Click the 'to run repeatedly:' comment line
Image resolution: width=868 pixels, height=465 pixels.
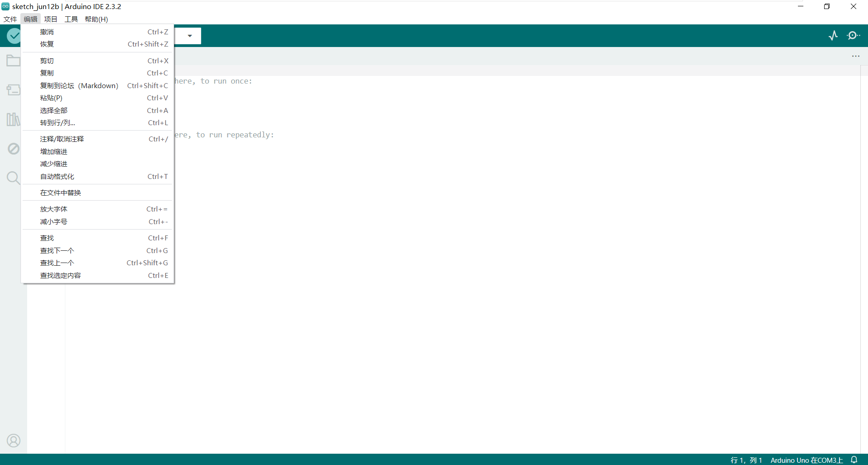[224, 135]
